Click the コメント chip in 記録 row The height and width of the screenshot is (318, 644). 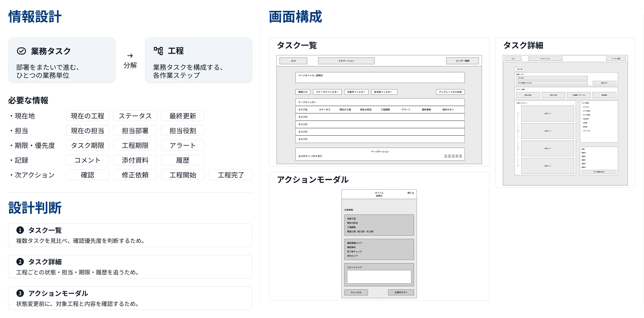(x=88, y=160)
